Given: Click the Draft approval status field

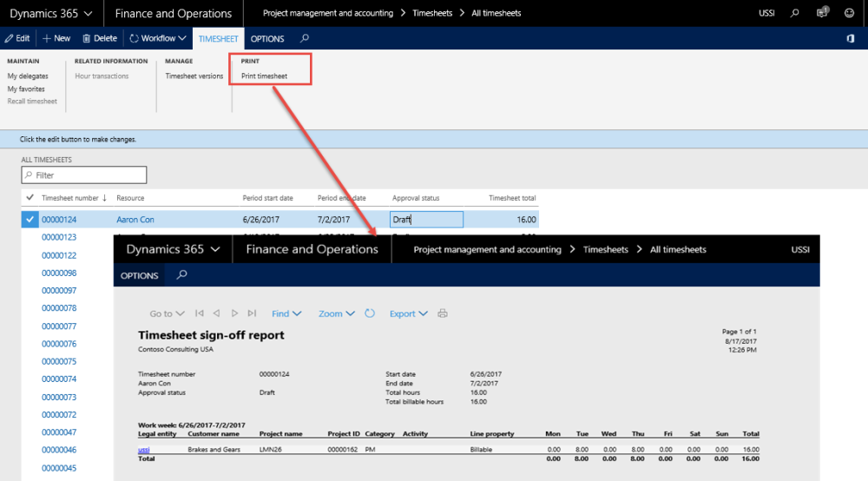Looking at the screenshot, I should pos(426,219).
